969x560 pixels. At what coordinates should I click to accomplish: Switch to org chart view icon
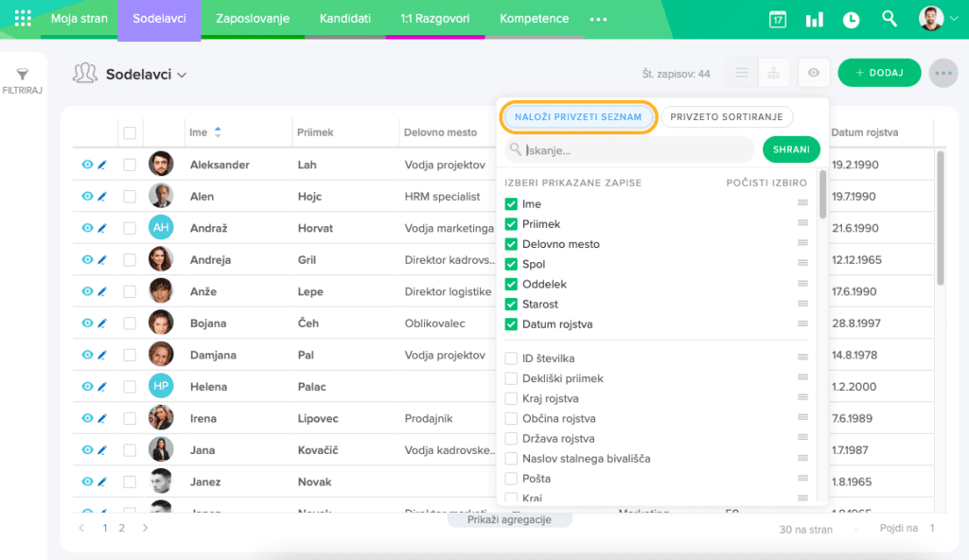(x=773, y=73)
